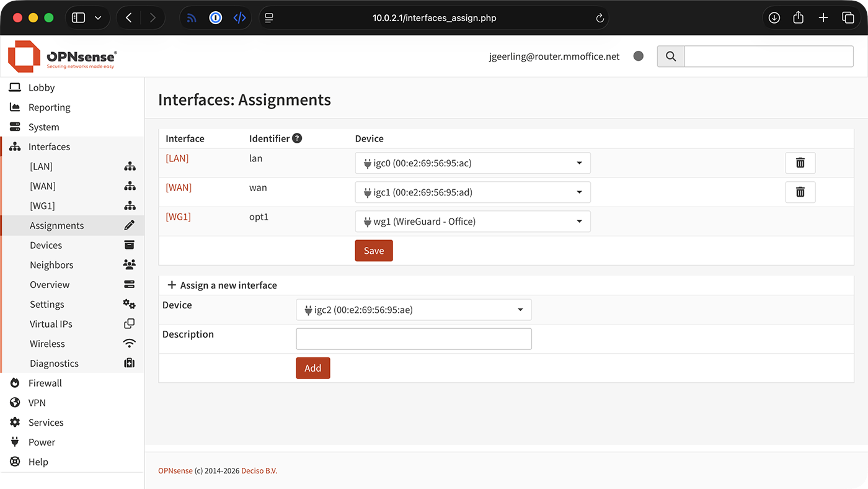The width and height of the screenshot is (868, 489).
Task: Click the Safari share icon
Action: pyautogui.click(x=799, y=17)
